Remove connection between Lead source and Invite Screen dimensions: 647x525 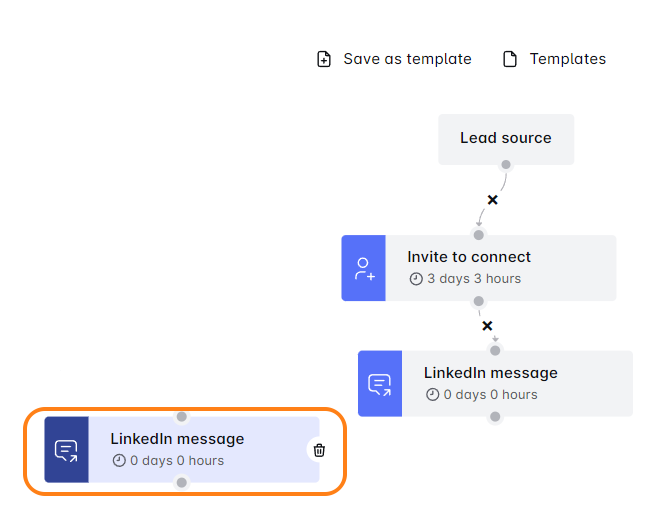(x=492, y=200)
